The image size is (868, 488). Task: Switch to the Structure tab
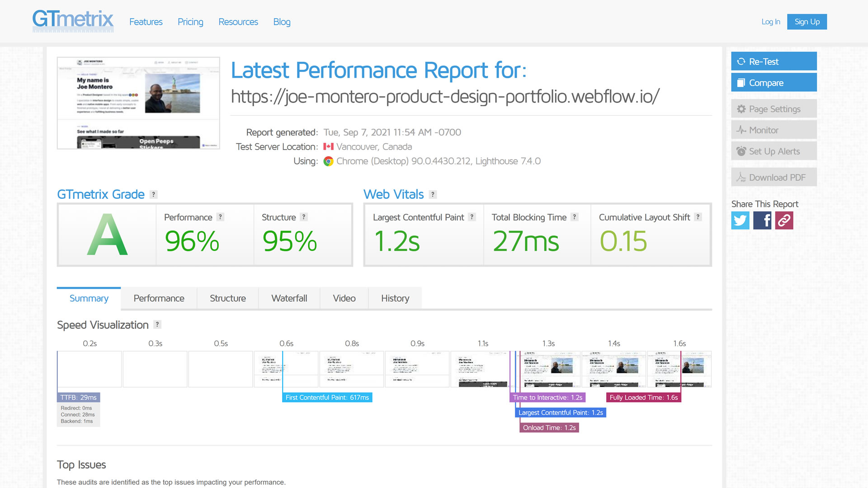tap(228, 298)
